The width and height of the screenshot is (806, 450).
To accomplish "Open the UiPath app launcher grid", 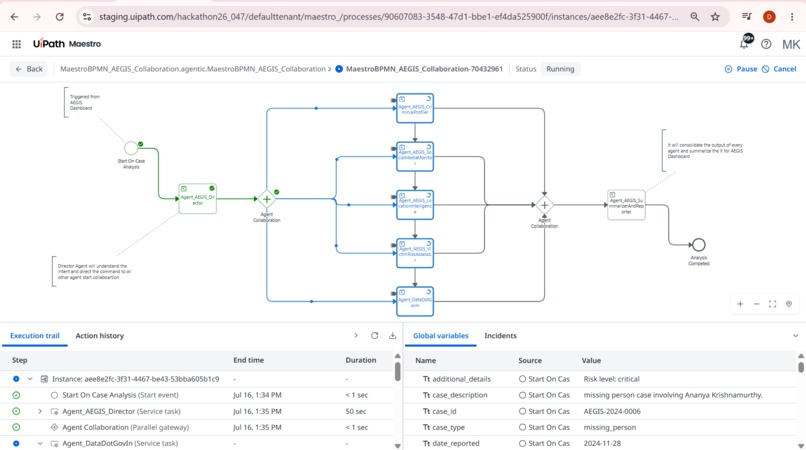I will pos(16,44).
